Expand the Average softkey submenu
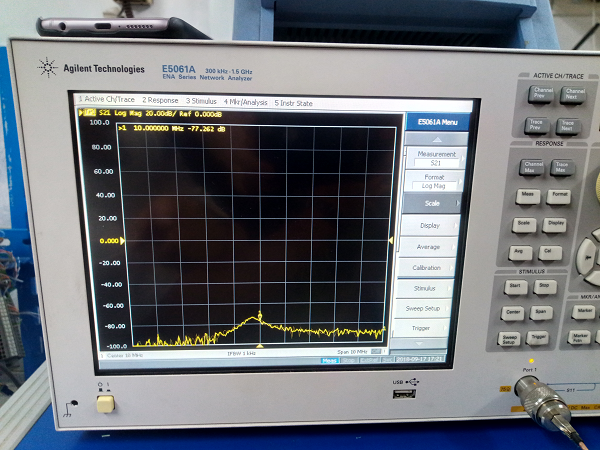Image resolution: width=600 pixels, height=450 pixels. click(428, 247)
